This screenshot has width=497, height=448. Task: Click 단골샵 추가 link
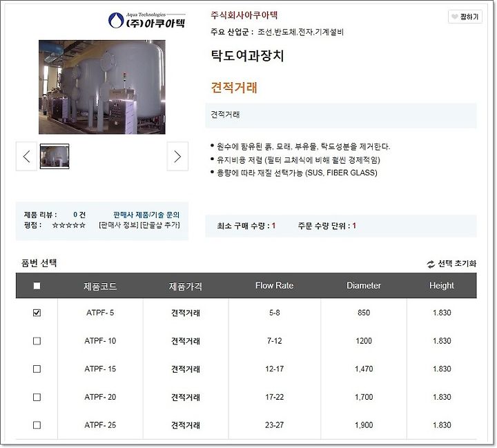(x=160, y=225)
